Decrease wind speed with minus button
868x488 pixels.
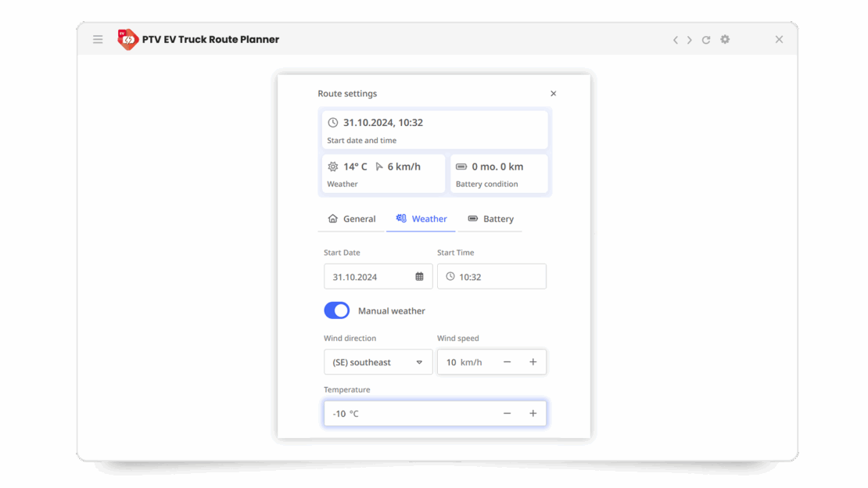pyautogui.click(x=507, y=362)
